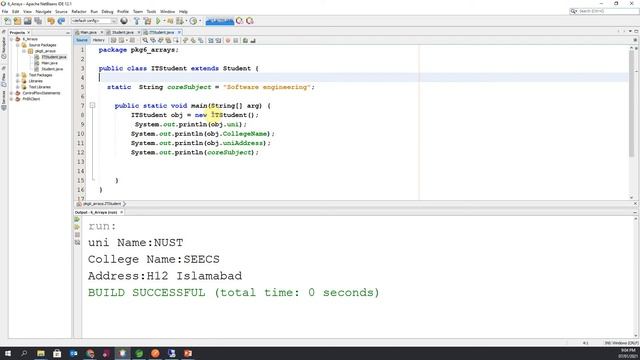This screenshot has width=640, height=360.
Task: Click the first profiler icon after the memory bar
Action: [x=240, y=21]
